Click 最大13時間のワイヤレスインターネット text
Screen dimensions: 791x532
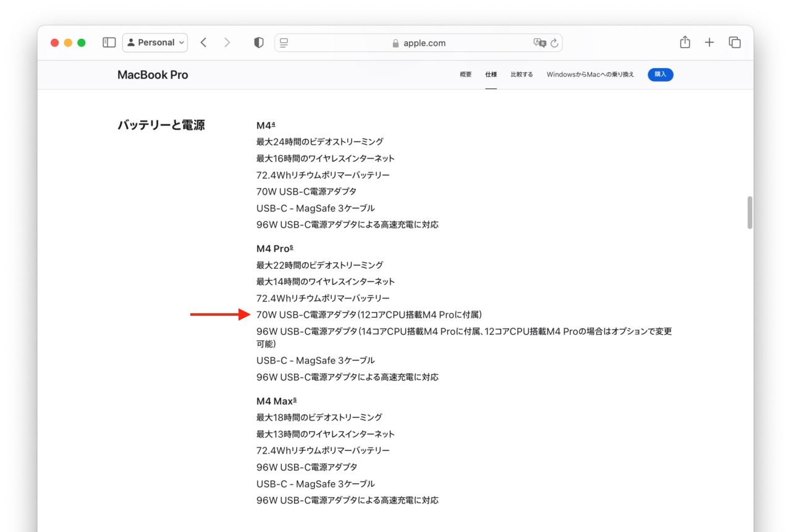(x=326, y=434)
